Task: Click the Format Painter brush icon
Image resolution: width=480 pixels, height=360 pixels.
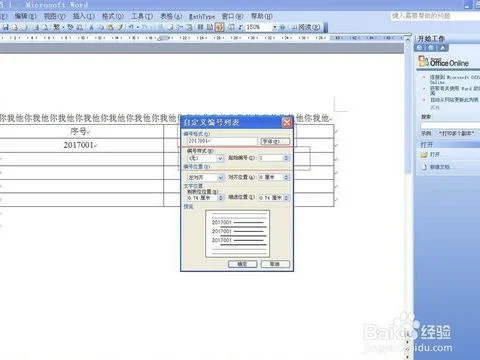Action: pyautogui.click(x=121, y=27)
